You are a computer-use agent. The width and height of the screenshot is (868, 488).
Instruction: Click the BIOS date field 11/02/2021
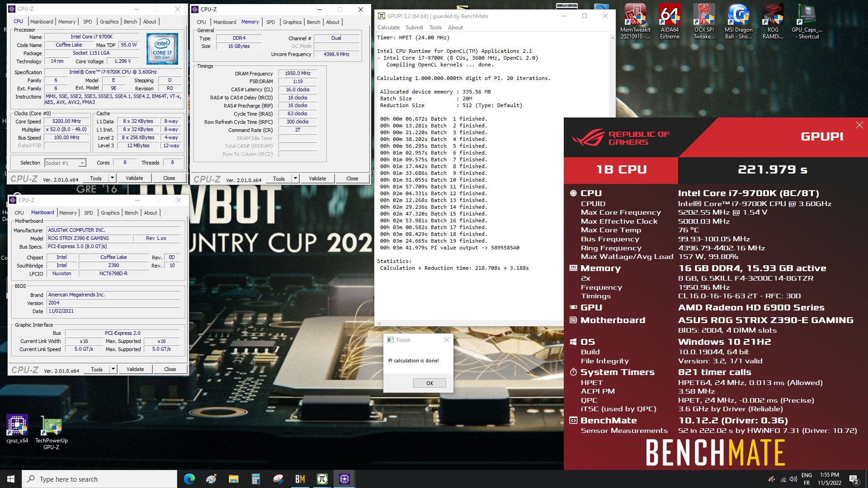pos(113,311)
